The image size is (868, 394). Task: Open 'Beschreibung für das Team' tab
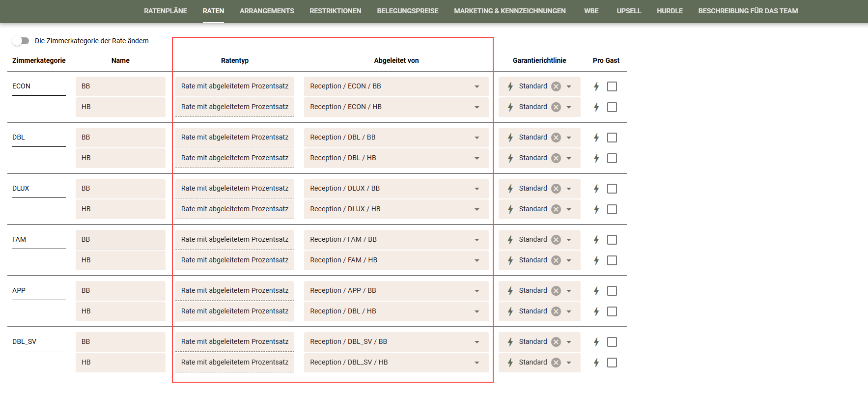[x=748, y=11]
